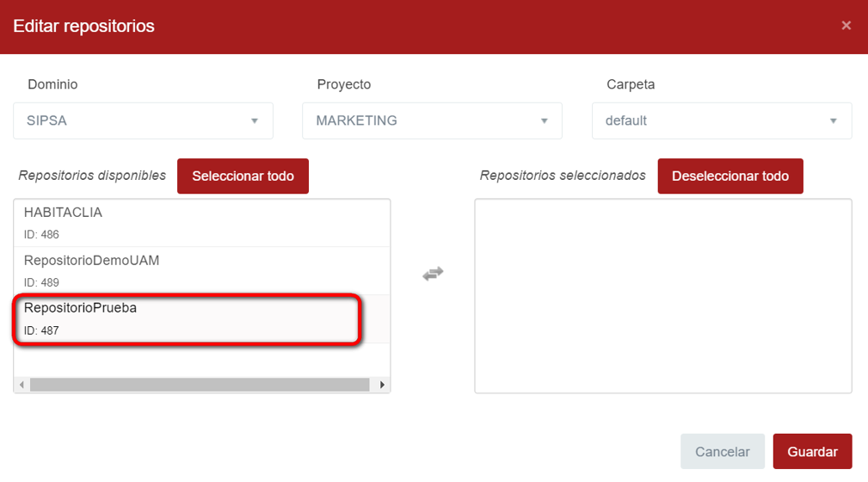
Task: Click the left arrow of horizontal scrollbar
Action: tap(22, 385)
